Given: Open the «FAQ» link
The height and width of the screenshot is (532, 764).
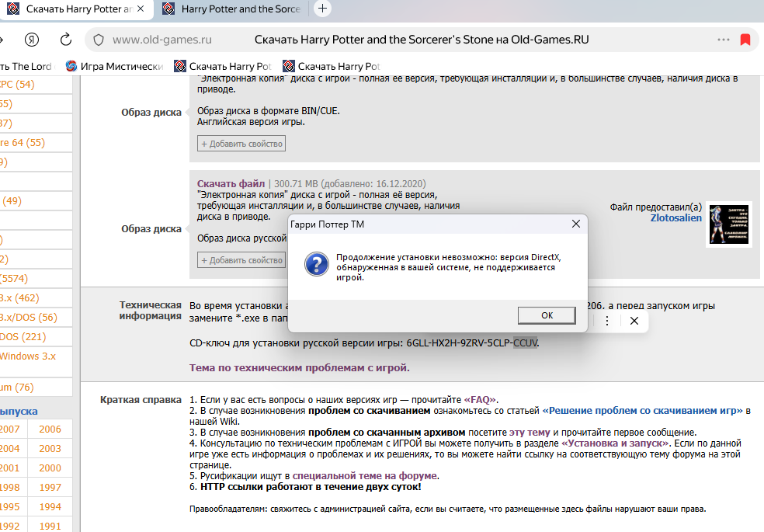Looking at the screenshot, I should click(x=480, y=399).
